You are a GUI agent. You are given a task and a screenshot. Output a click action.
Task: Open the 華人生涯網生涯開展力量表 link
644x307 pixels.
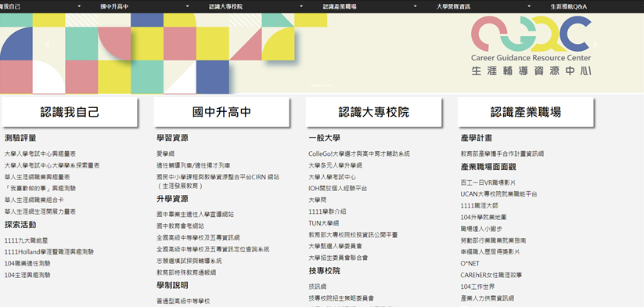pos(40,211)
